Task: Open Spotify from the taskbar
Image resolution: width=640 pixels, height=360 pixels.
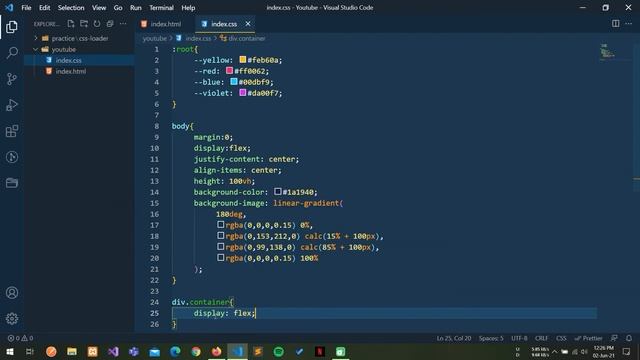Action: (279, 351)
